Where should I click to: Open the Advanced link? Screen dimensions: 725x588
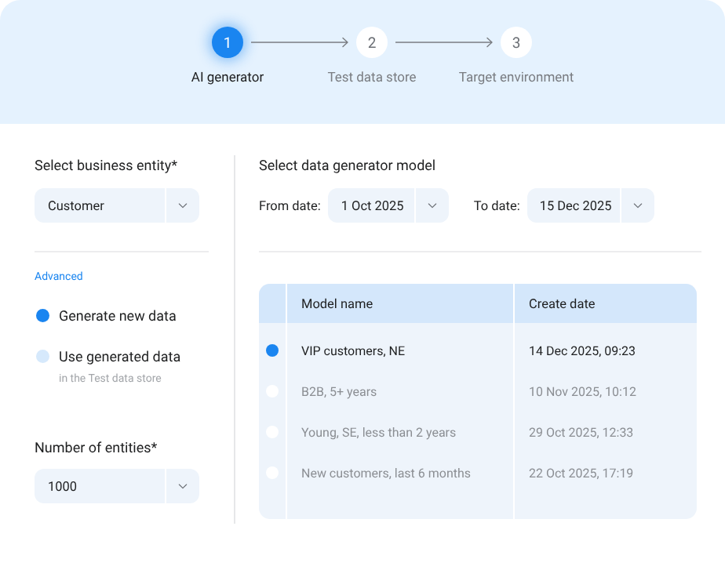(59, 276)
